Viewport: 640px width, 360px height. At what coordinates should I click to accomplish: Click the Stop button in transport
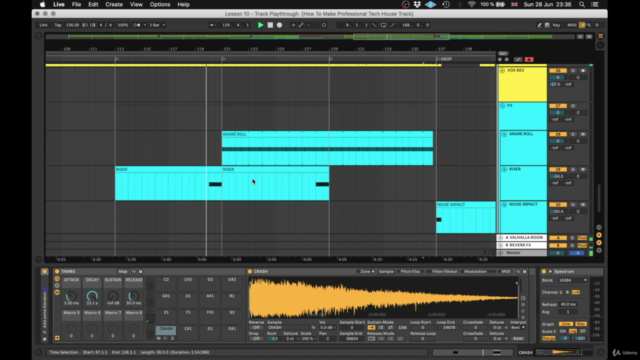point(270,25)
